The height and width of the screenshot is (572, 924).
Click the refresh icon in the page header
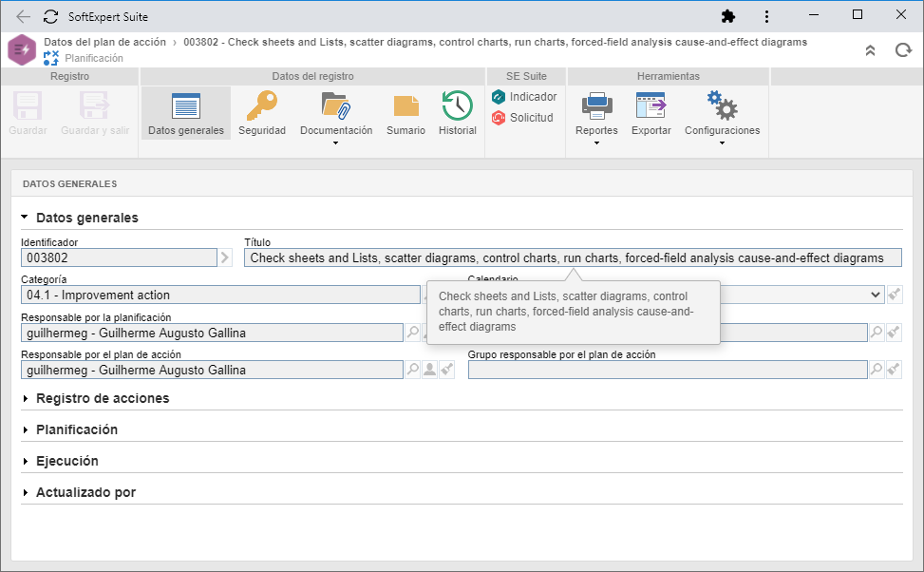pyautogui.click(x=903, y=50)
